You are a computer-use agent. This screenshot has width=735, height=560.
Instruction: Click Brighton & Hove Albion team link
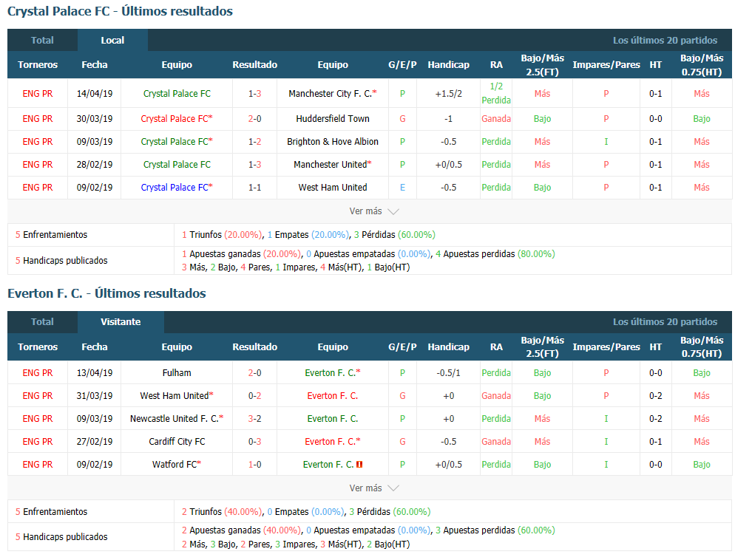point(332,142)
